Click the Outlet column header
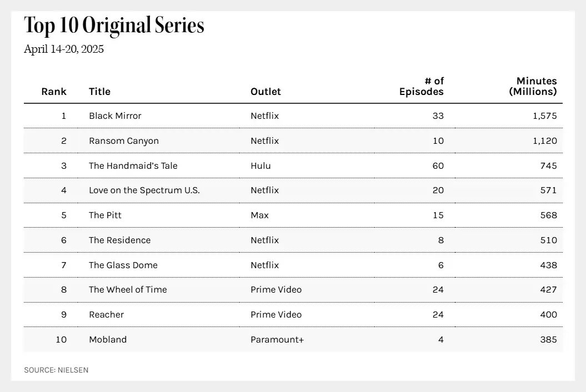 [x=266, y=92]
